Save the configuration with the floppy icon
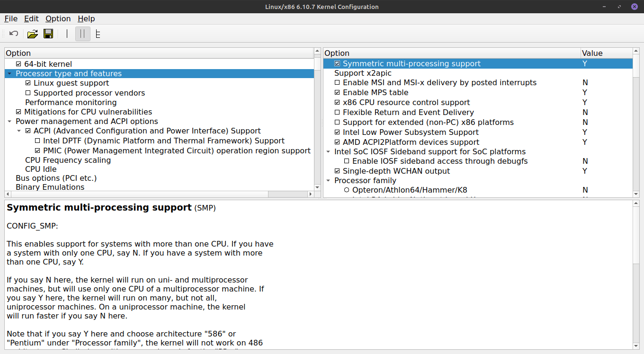Image resolution: width=644 pixels, height=354 pixels. [x=48, y=34]
